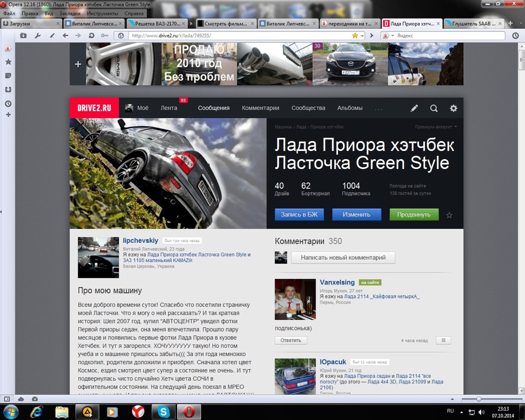525x420 pixels.
Task: Open a new tab with the plus button
Action: (510, 23)
